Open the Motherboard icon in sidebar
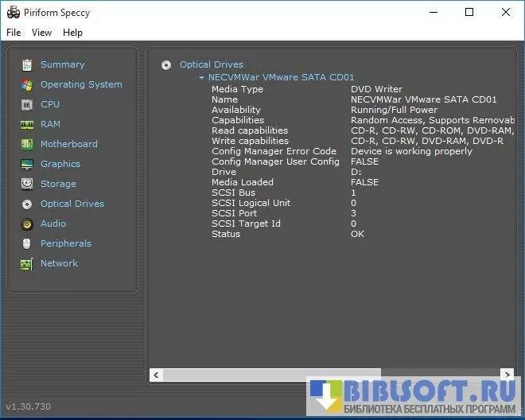The width and height of the screenshot is (525, 420). tap(27, 144)
